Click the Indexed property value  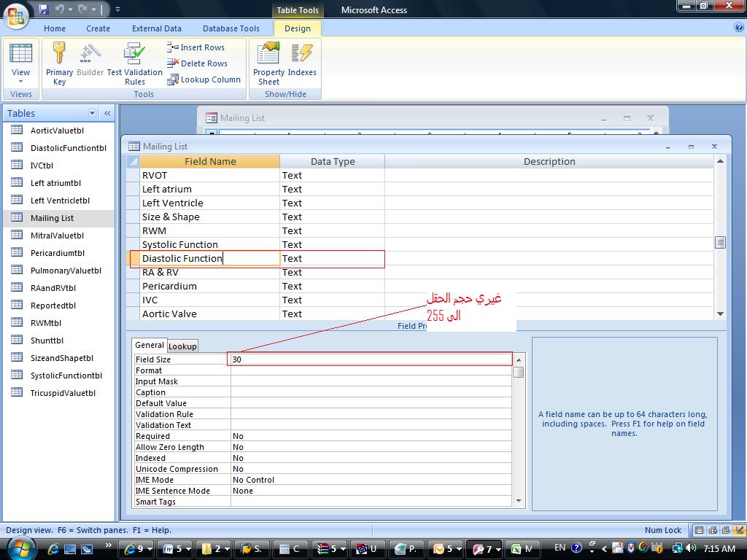pyautogui.click(x=371, y=458)
